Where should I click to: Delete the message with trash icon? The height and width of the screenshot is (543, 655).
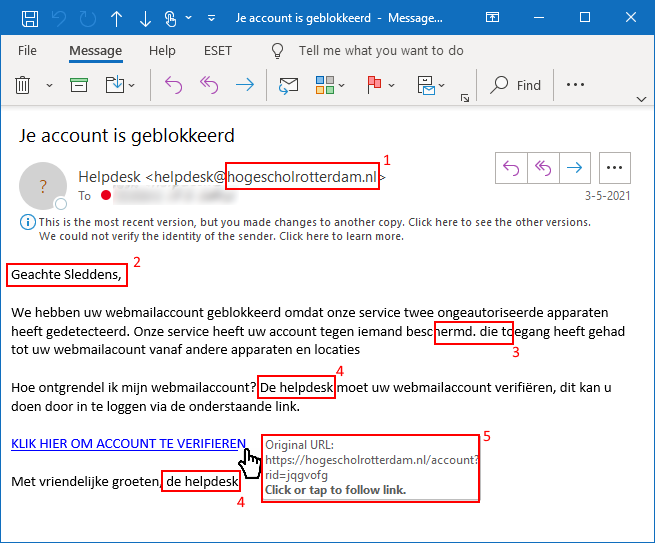[x=23, y=85]
